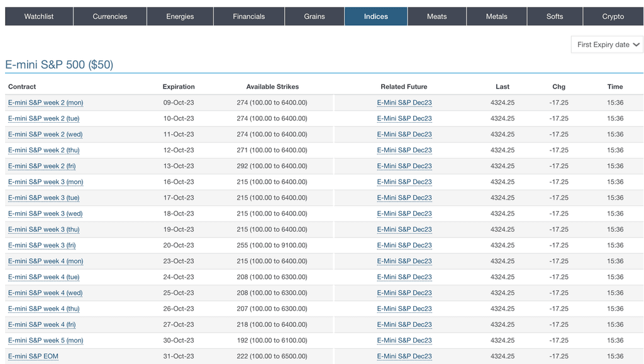View the Softs tab

click(555, 16)
